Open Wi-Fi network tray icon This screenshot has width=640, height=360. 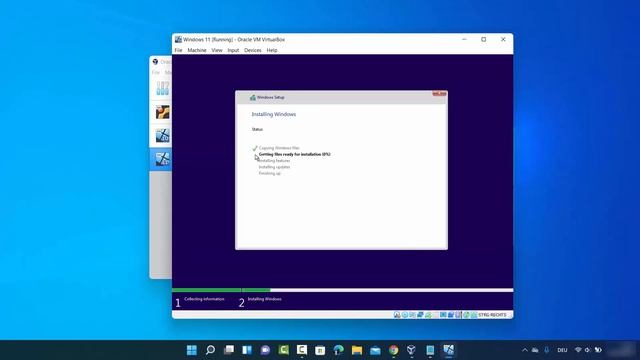coord(578,350)
